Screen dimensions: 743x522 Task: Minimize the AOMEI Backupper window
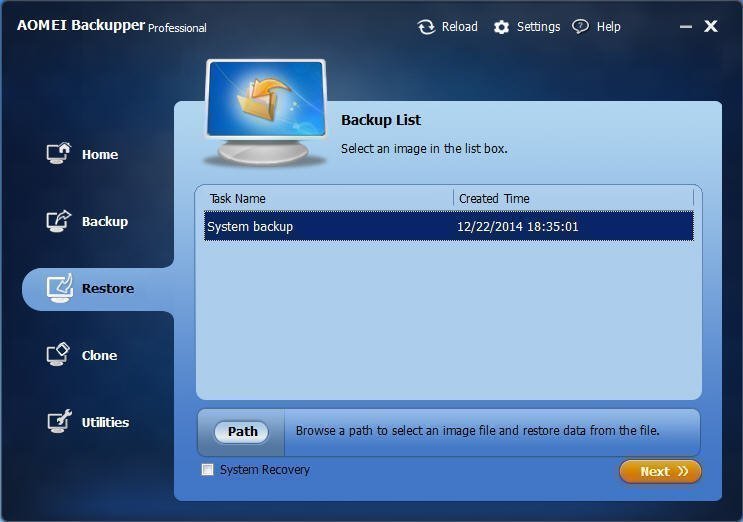pyautogui.click(x=686, y=27)
